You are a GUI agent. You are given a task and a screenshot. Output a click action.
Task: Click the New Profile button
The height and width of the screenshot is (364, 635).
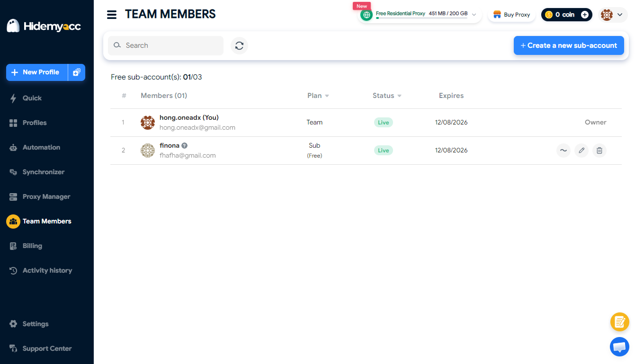pos(37,72)
